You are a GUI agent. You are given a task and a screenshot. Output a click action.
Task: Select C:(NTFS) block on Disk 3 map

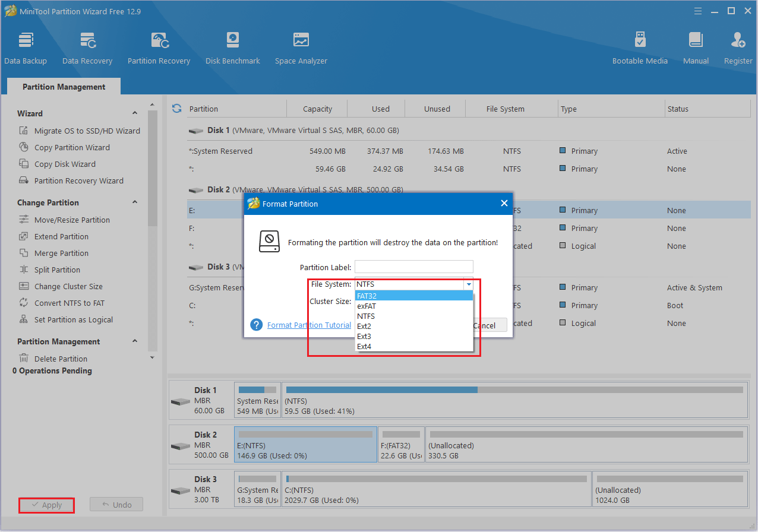(x=437, y=489)
